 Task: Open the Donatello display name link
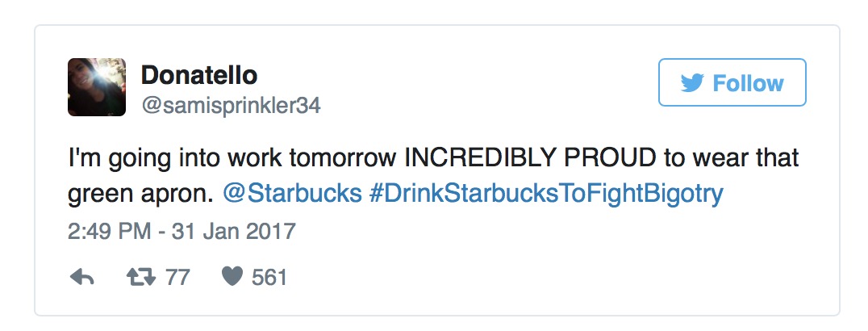(199, 75)
